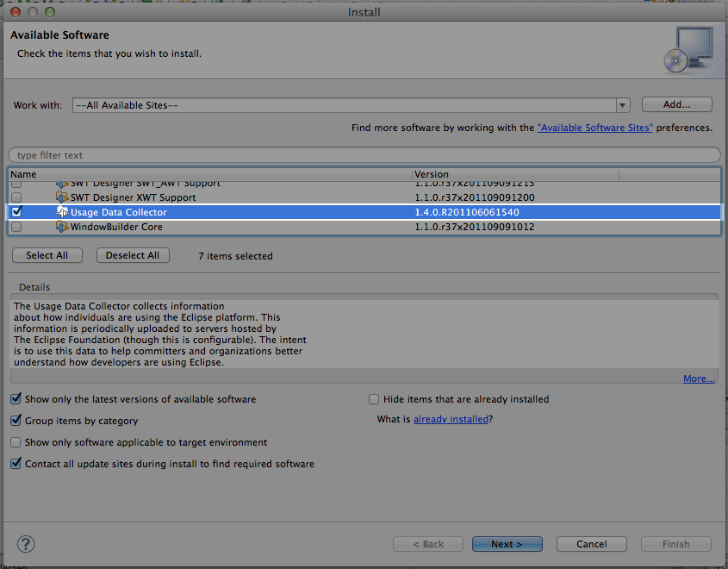Click the Usage Data Collector description text
The width and height of the screenshot is (728, 569).
pyautogui.click(x=159, y=334)
